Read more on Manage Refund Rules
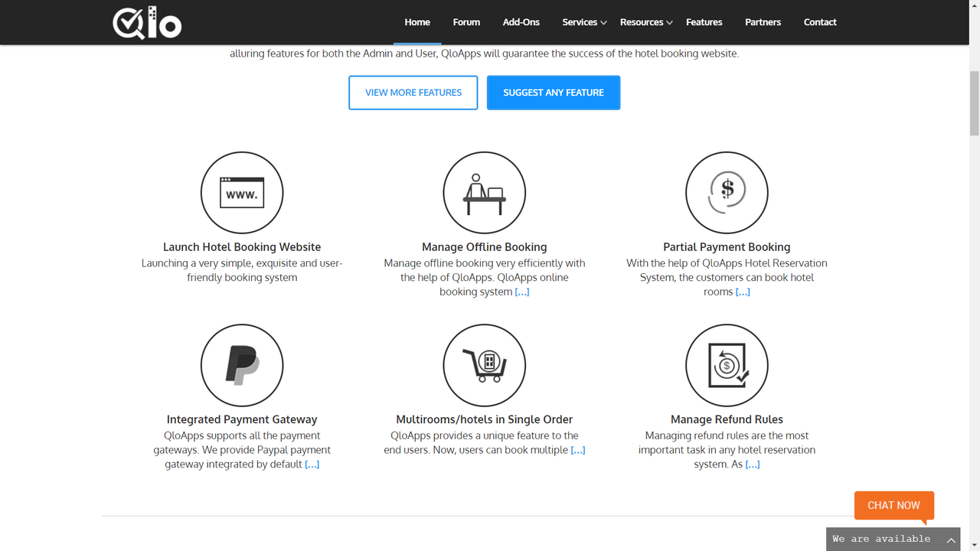Screen dimensions: 980x551 [753, 464]
